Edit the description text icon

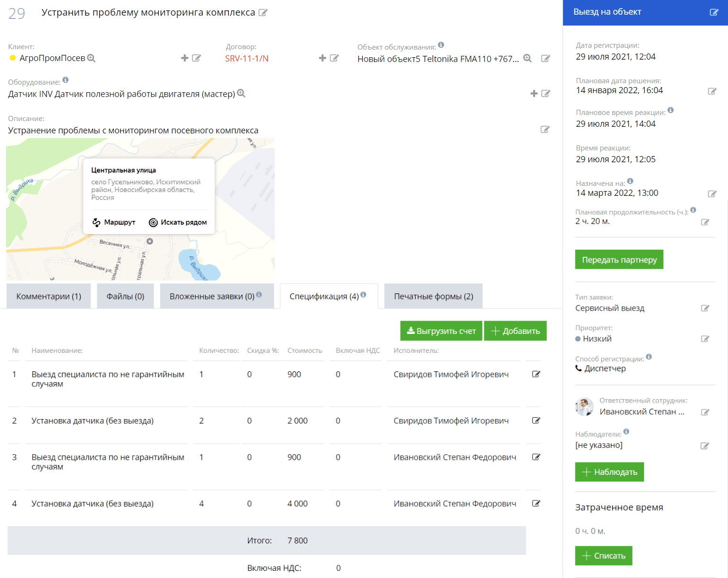pos(545,130)
